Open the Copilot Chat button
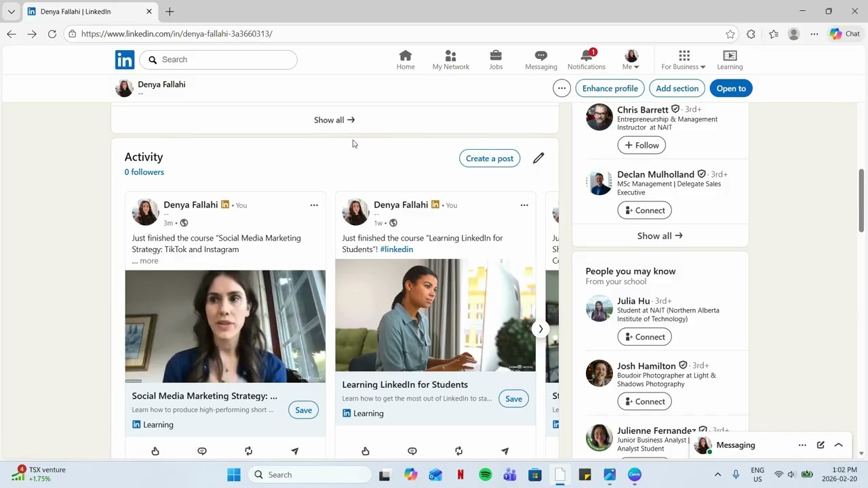The image size is (868, 488). pos(845,34)
